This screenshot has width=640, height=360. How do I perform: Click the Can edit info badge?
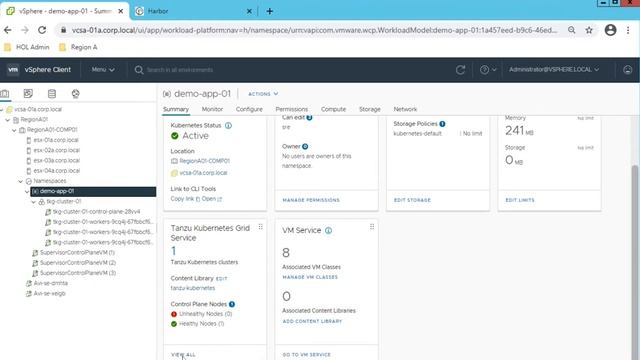pos(309,118)
